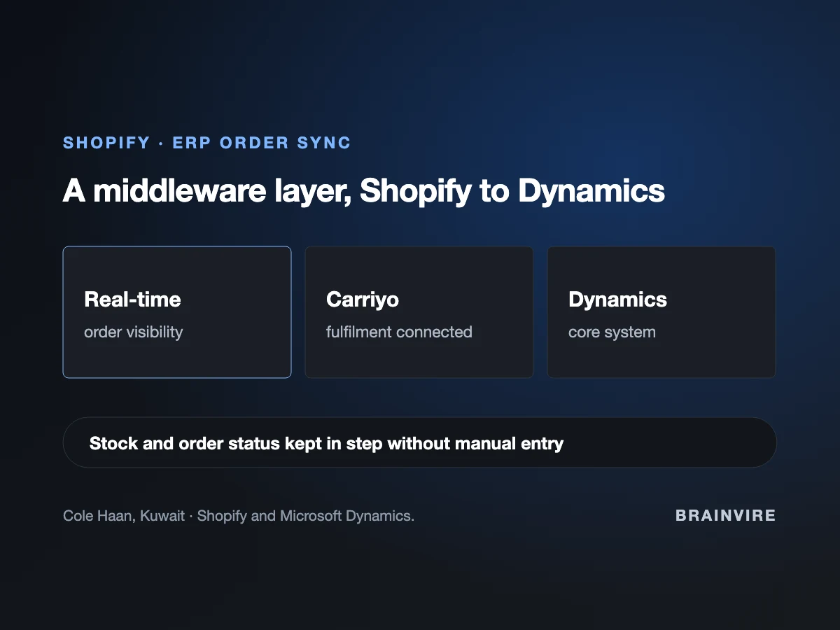Select the headline 'A middleware layer, Shopify to Dynamics'
840x630 pixels.
[x=363, y=191]
